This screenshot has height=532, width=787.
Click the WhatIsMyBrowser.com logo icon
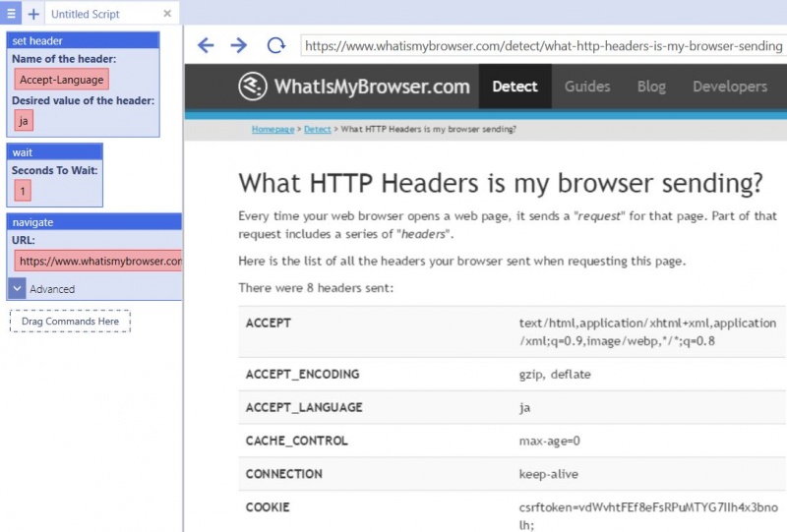[x=253, y=87]
